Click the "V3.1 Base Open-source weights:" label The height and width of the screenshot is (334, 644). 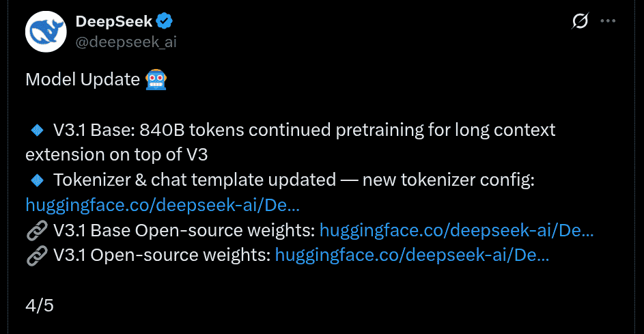click(x=184, y=231)
